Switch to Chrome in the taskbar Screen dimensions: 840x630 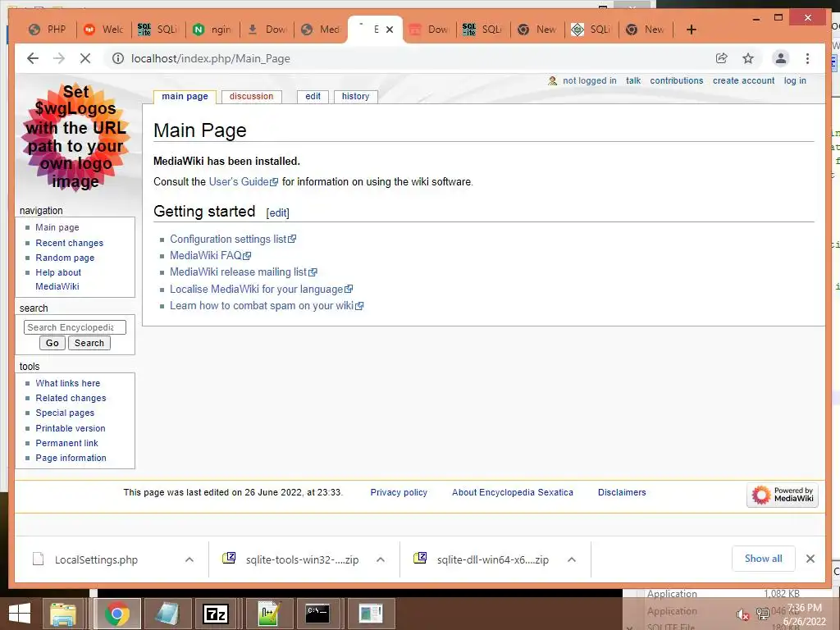coord(116,614)
